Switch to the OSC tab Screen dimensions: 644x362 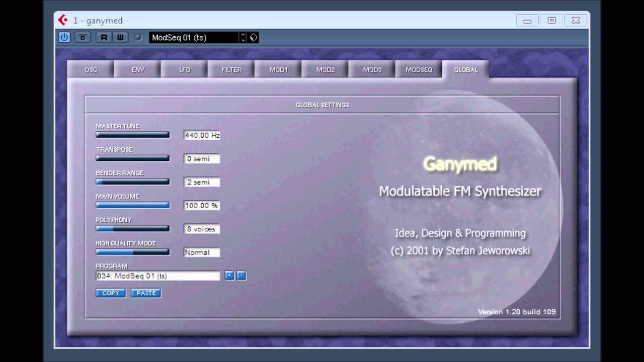coord(91,70)
